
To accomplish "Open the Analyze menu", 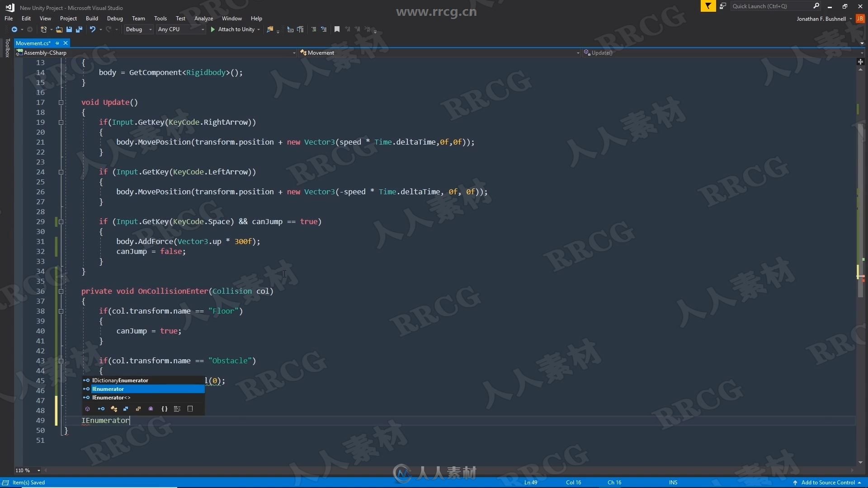I will 203,19.
